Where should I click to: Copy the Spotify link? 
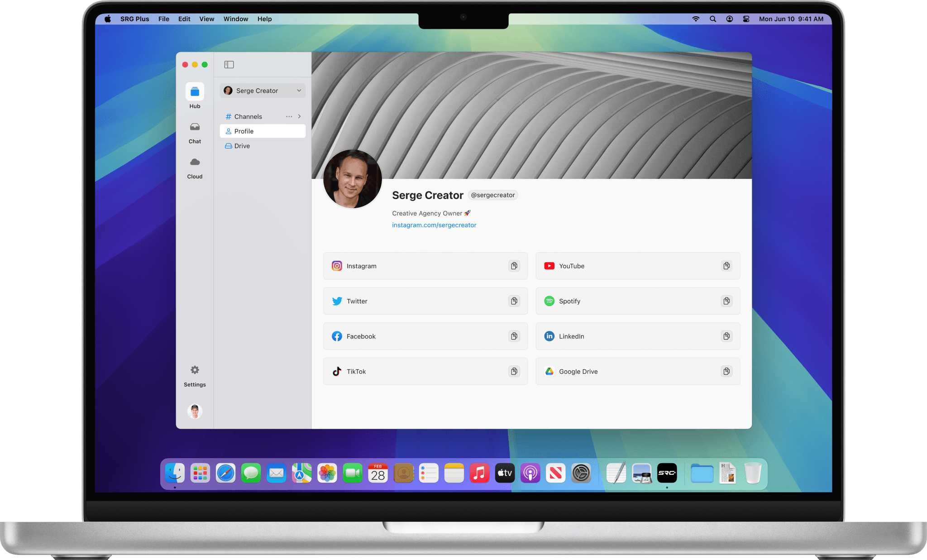click(x=726, y=301)
